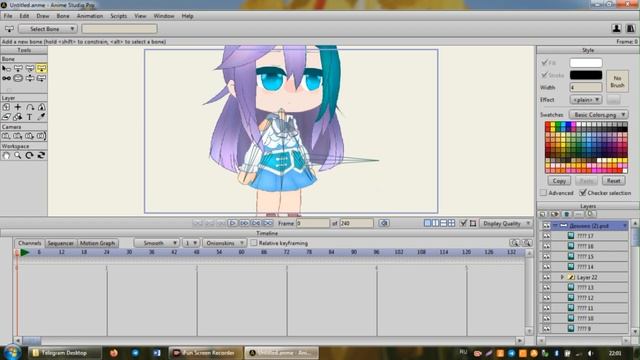Select the Select Bone arrow tool
This screenshot has width=640, height=360.
coord(6,68)
